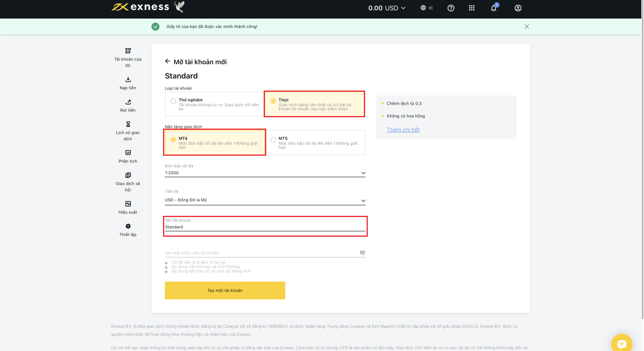
Task: Go back with the arrow beside Mở tài khoản mới
Action: pyautogui.click(x=168, y=61)
